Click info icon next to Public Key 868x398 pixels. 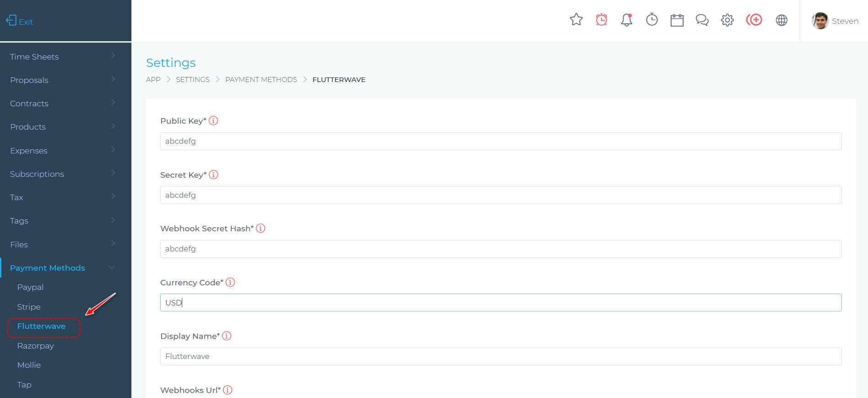tap(213, 121)
